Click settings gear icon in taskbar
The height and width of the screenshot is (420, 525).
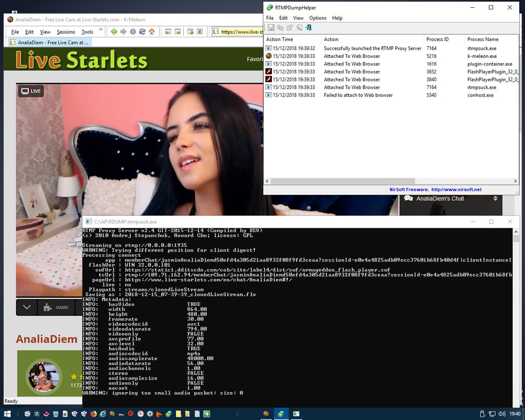pyautogui.click(x=150, y=414)
